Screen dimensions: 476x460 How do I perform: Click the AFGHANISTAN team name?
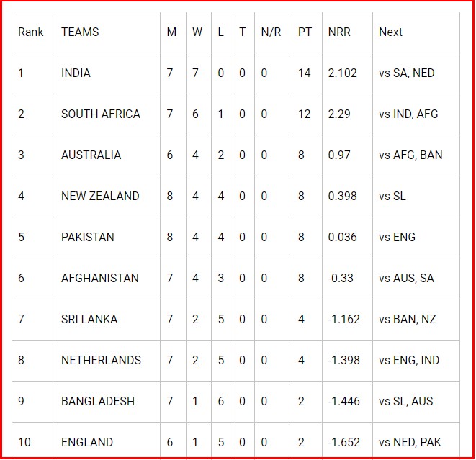point(100,278)
